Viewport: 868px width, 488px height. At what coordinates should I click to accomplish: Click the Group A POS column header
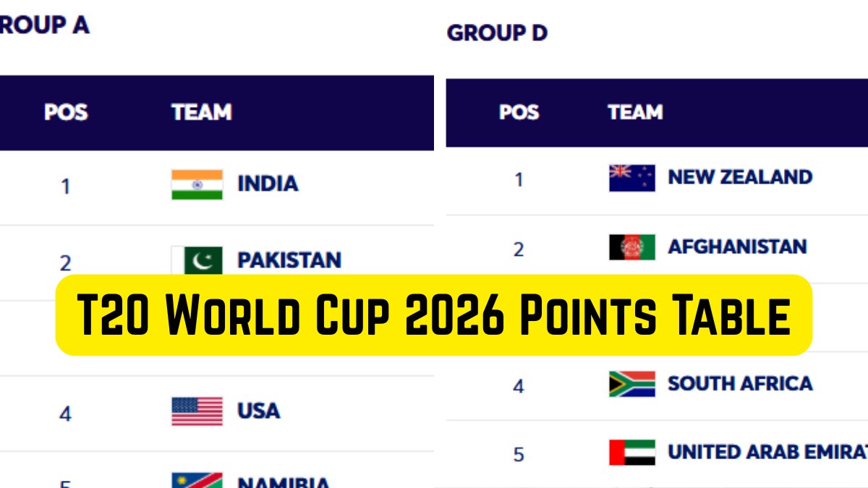66,113
